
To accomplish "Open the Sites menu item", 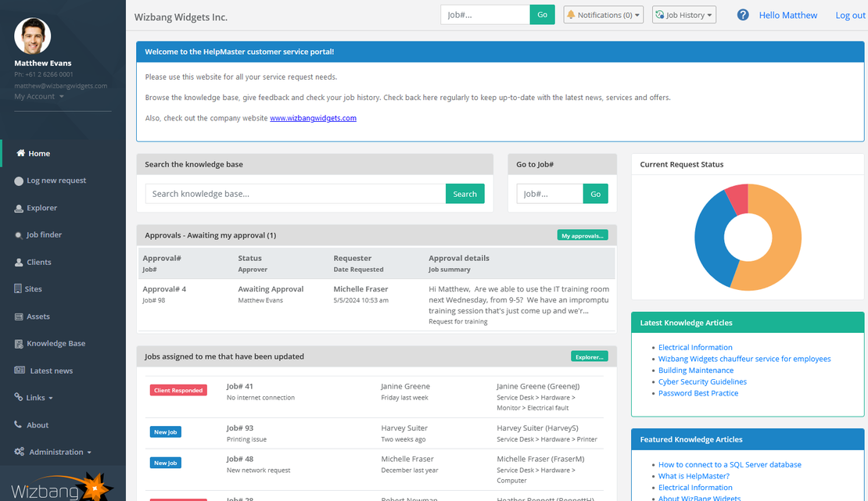I will (x=33, y=289).
